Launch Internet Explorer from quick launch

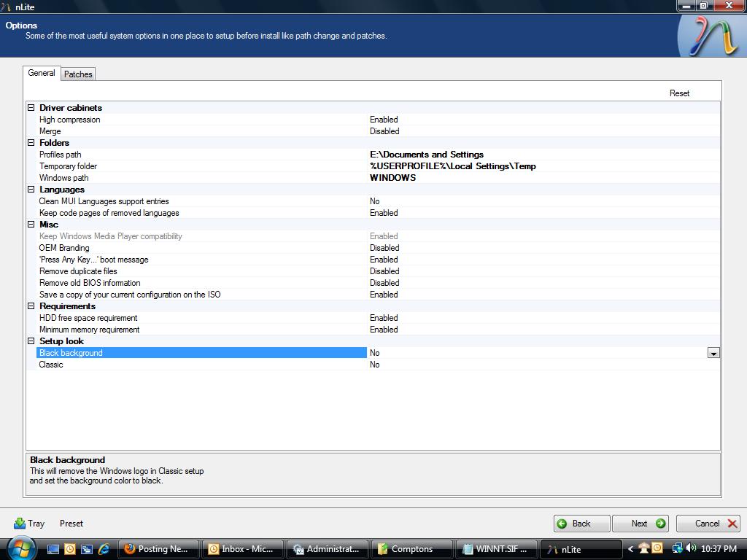point(104,549)
